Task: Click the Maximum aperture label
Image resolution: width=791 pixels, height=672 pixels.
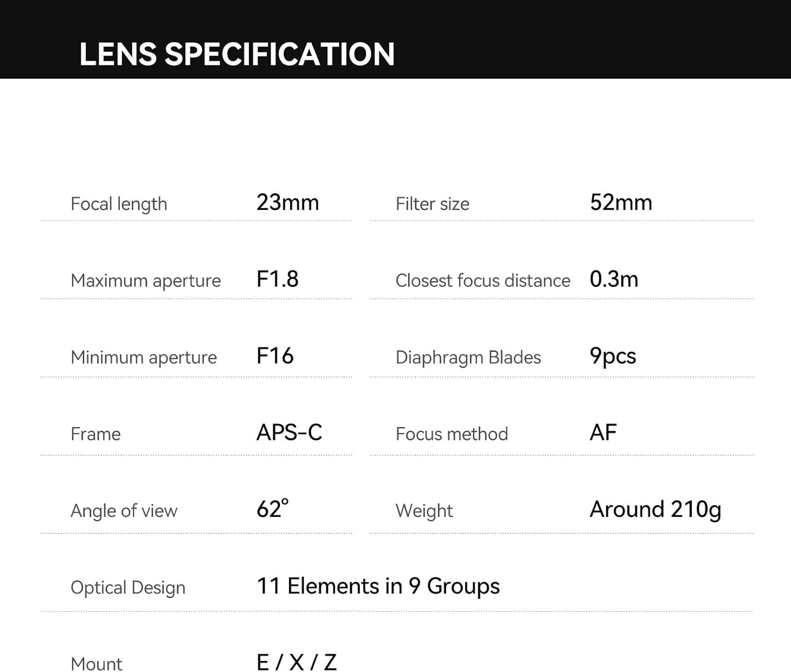Action: click(146, 281)
